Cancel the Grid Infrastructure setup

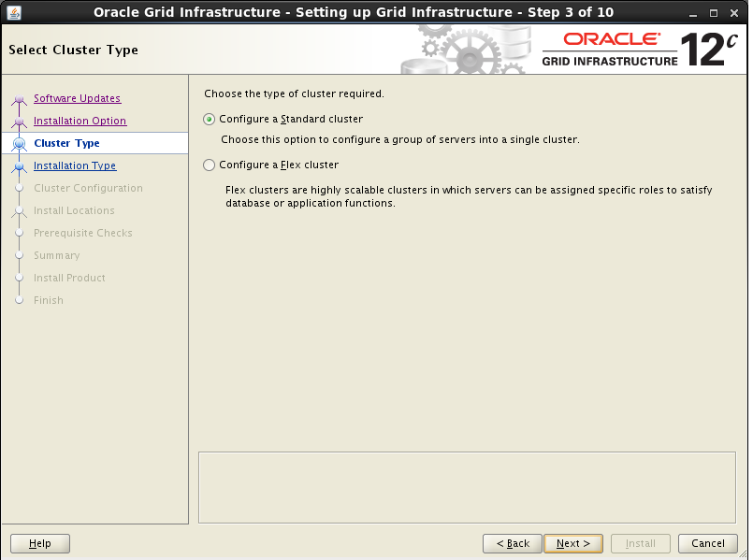pos(707,543)
